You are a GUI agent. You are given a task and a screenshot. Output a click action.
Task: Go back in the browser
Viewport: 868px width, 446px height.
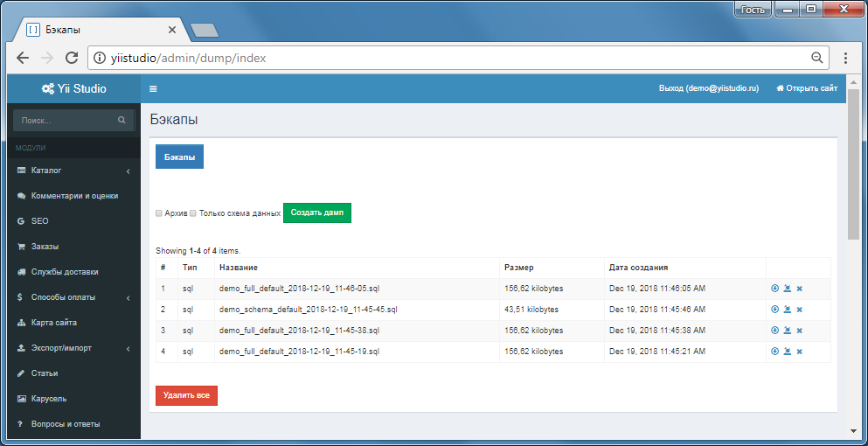click(x=23, y=58)
